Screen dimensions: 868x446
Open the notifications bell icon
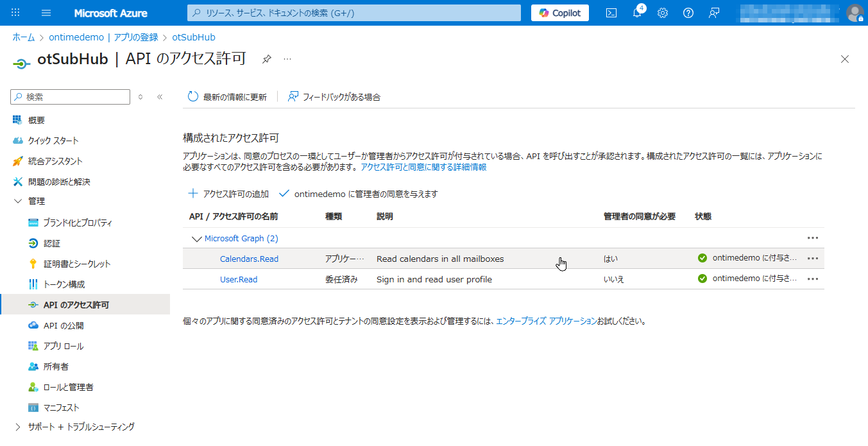coord(637,13)
